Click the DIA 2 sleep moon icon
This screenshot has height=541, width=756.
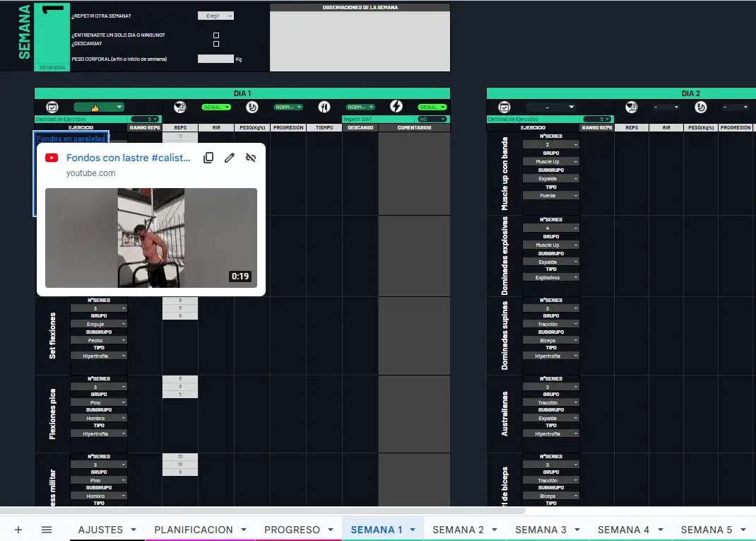click(701, 107)
